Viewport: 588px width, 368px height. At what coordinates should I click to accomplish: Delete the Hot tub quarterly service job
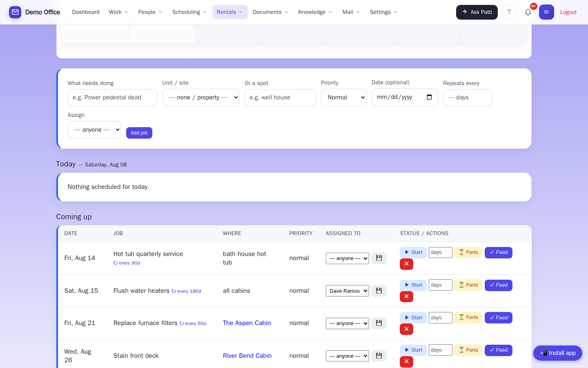point(406,264)
